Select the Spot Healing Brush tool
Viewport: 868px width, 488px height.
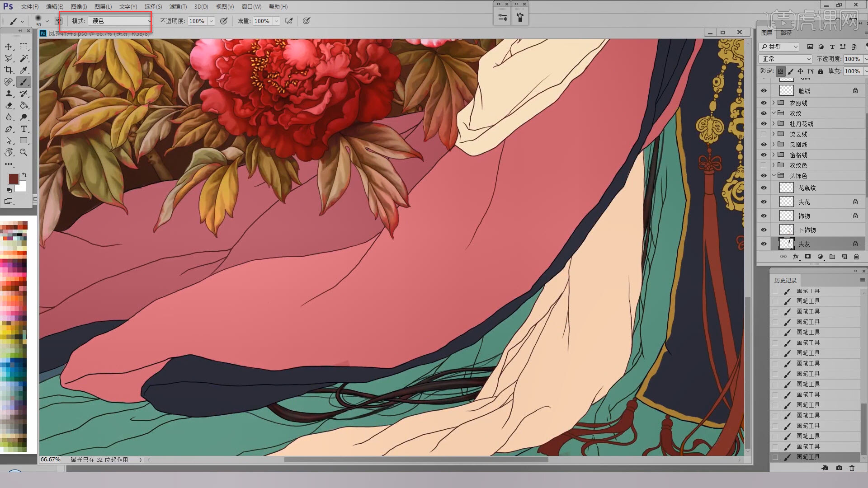(9, 82)
